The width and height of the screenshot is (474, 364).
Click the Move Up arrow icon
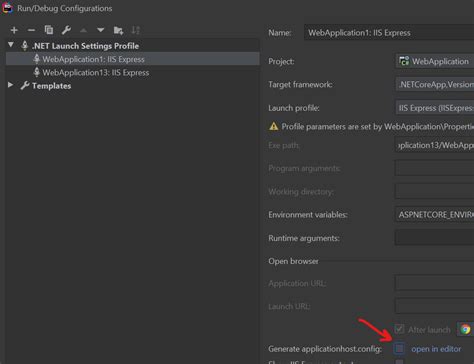(x=83, y=30)
